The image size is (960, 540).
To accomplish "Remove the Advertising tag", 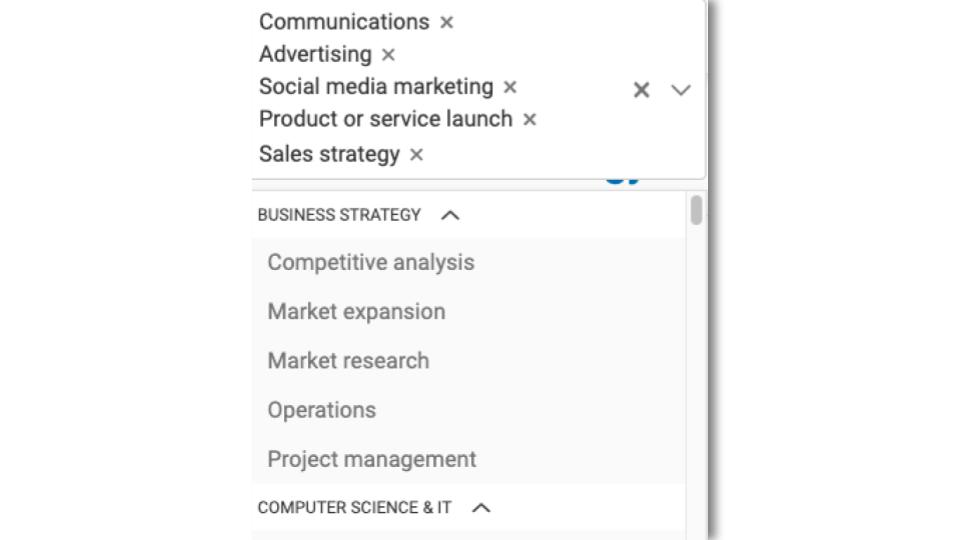I will click(388, 55).
